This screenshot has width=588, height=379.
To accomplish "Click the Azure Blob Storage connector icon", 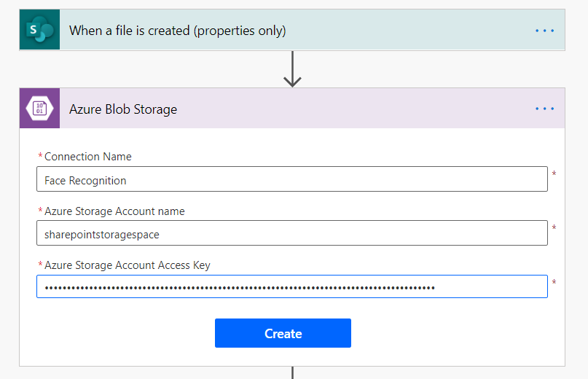I will [39, 109].
